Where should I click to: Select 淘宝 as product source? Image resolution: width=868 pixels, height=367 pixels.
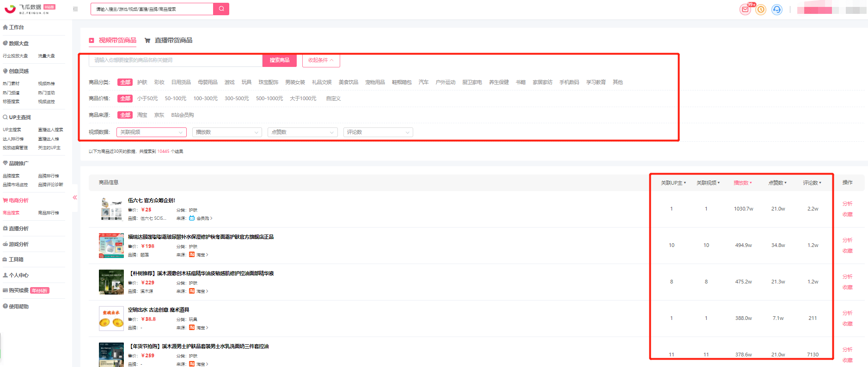(142, 115)
